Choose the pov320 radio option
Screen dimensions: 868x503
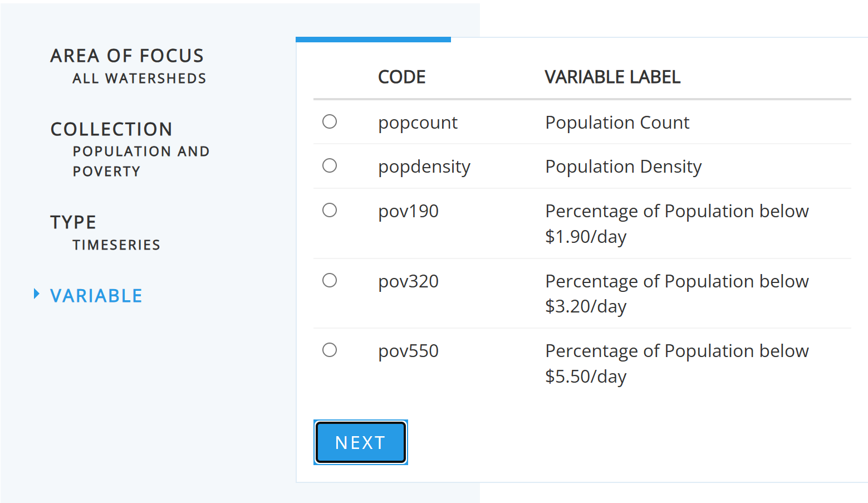[x=330, y=280]
